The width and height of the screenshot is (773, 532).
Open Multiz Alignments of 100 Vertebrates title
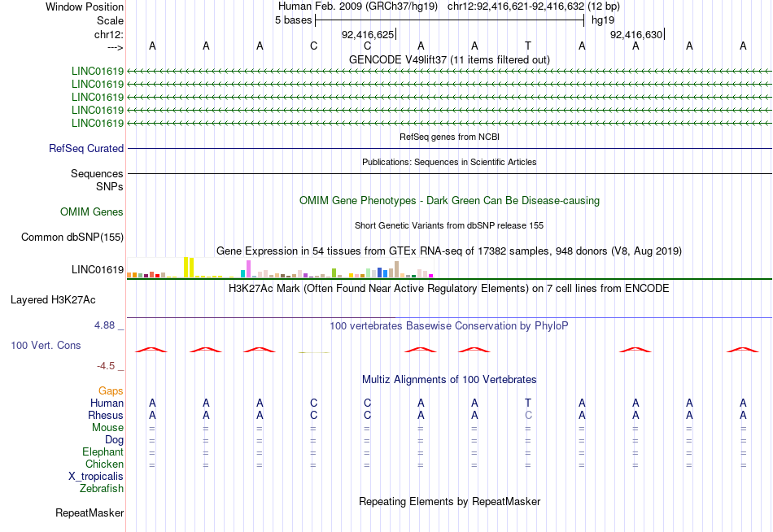tap(449, 380)
